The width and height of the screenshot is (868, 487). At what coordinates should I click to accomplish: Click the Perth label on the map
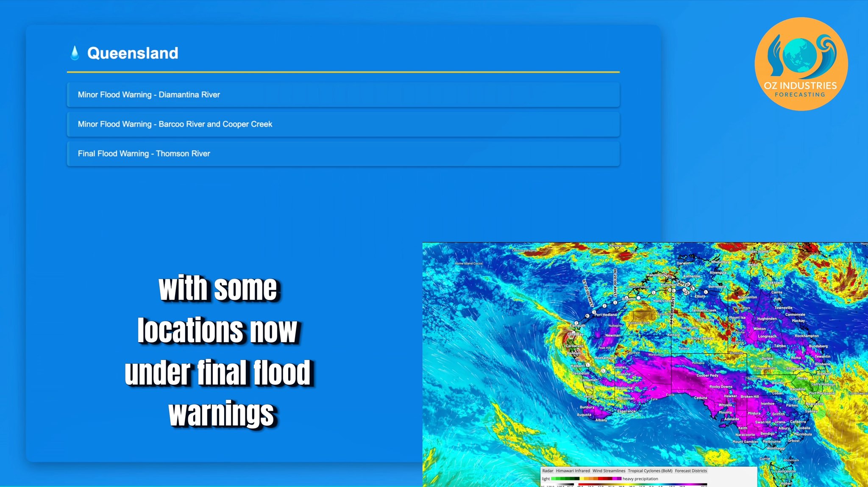click(589, 396)
